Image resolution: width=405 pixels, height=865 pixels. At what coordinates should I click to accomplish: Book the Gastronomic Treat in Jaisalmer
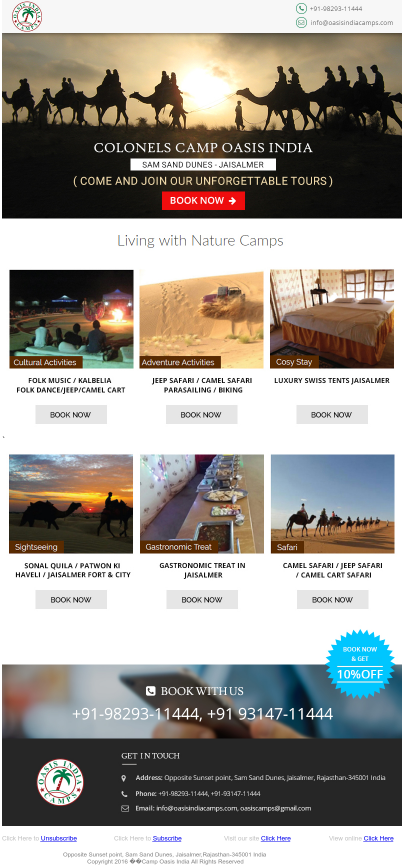[x=202, y=600]
